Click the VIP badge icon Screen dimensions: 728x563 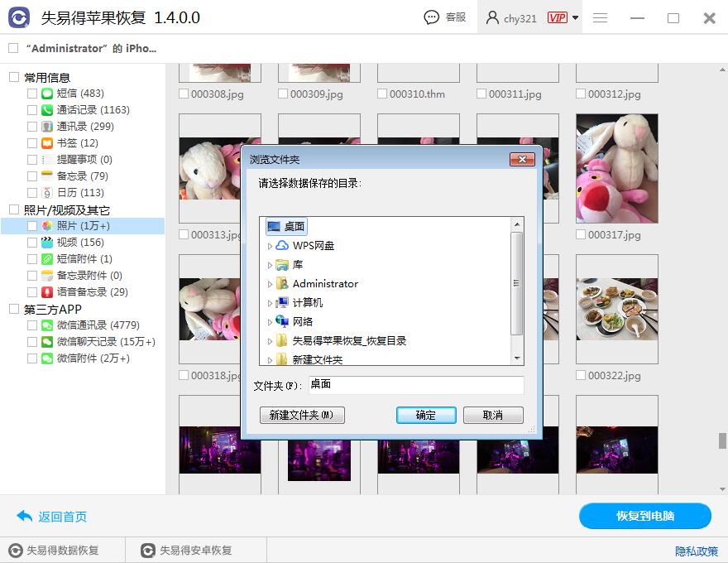tap(557, 17)
